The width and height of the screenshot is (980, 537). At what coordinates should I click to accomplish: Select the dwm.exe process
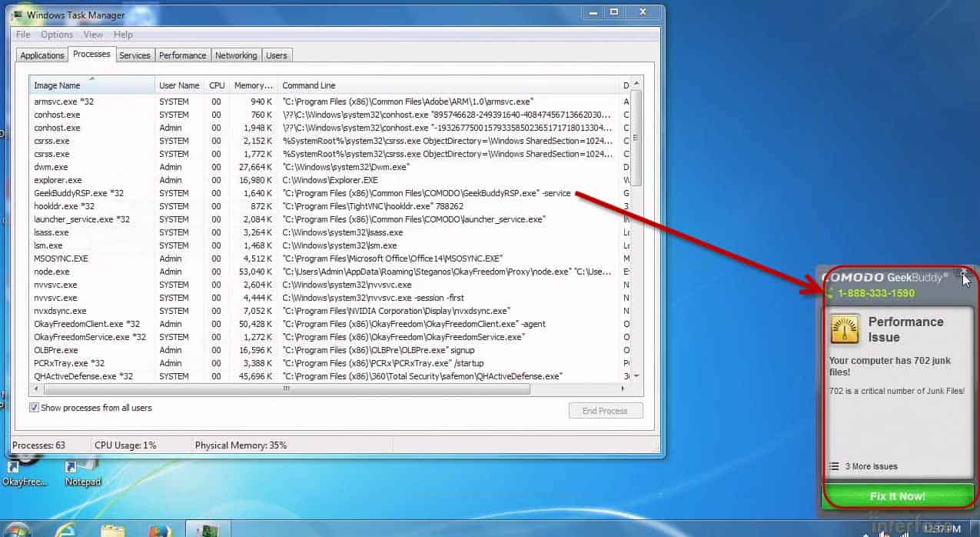click(330, 167)
